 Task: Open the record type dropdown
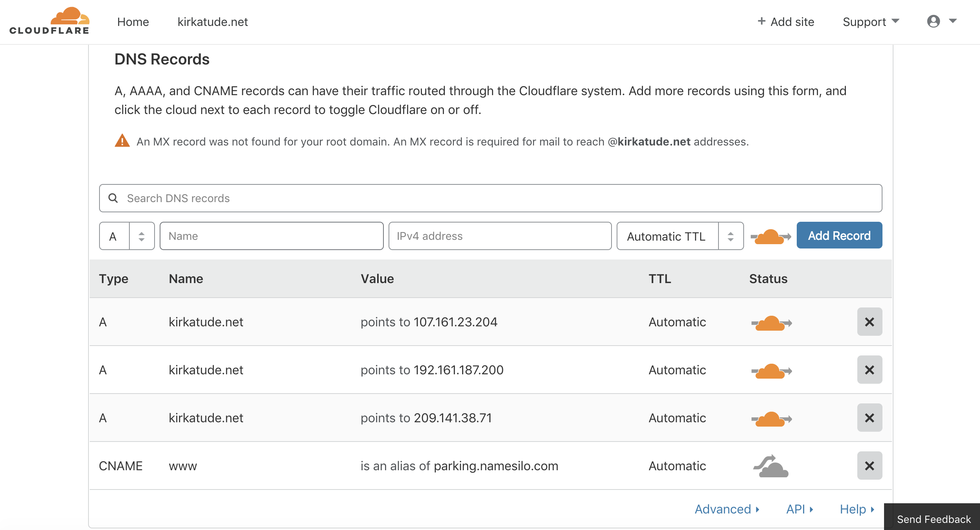point(127,236)
